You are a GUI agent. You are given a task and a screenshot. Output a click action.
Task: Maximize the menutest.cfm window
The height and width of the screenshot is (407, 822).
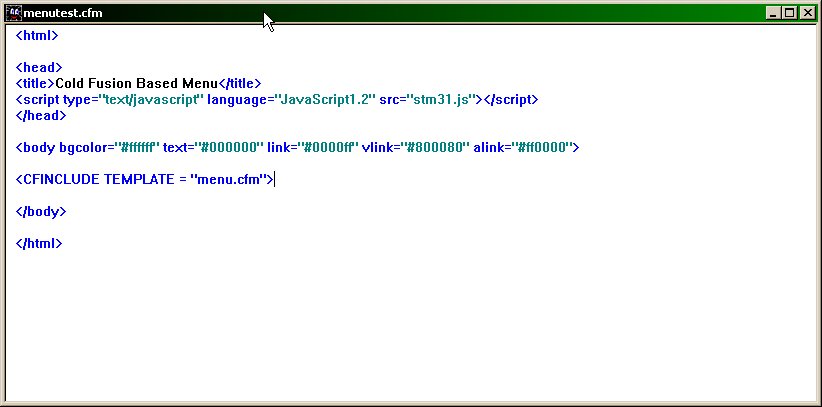[789, 13]
